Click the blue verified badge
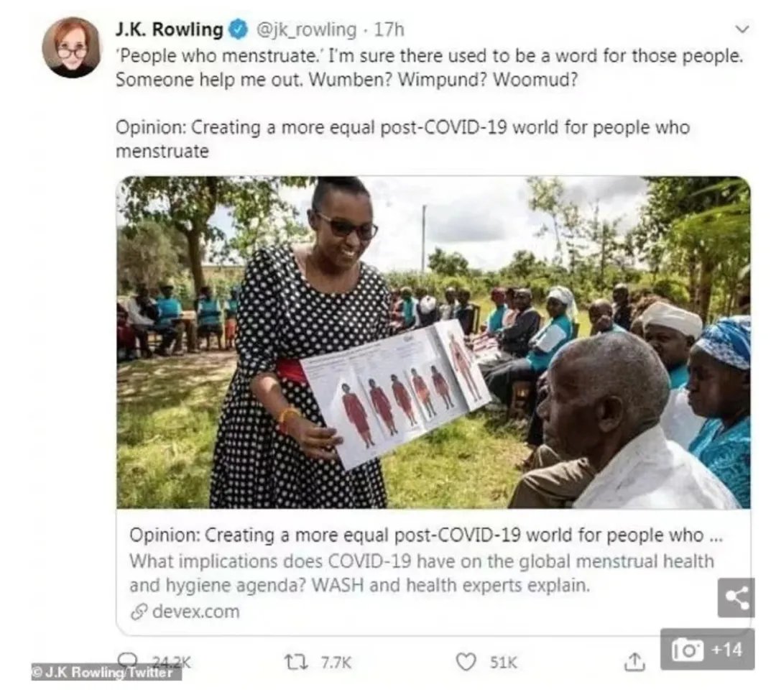 pyautogui.click(x=239, y=29)
